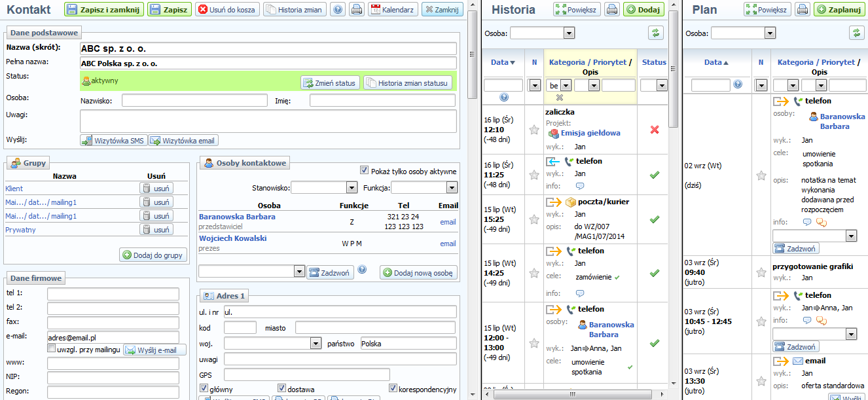The image size is (868, 400).
Task: Click the help question mark icon in Kontakt toolbar
Action: click(338, 10)
